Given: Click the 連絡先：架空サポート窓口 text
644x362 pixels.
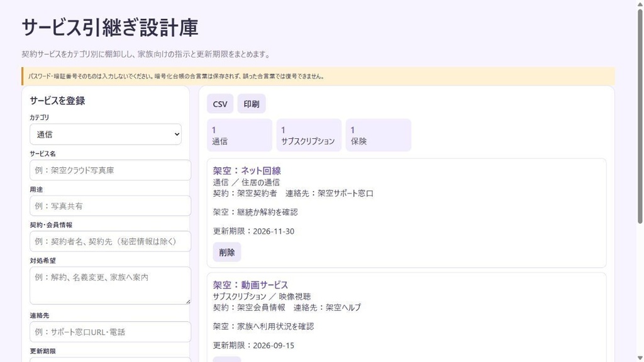Looking at the screenshot, I should (x=330, y=194).
